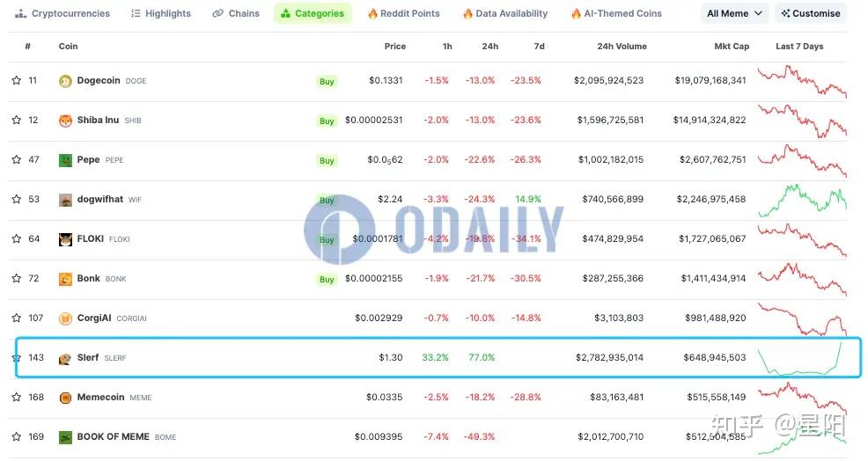The height and width of the screenshot is (461, 868).
Task: Click Last 7 Days column header
Action: (799, 47)
